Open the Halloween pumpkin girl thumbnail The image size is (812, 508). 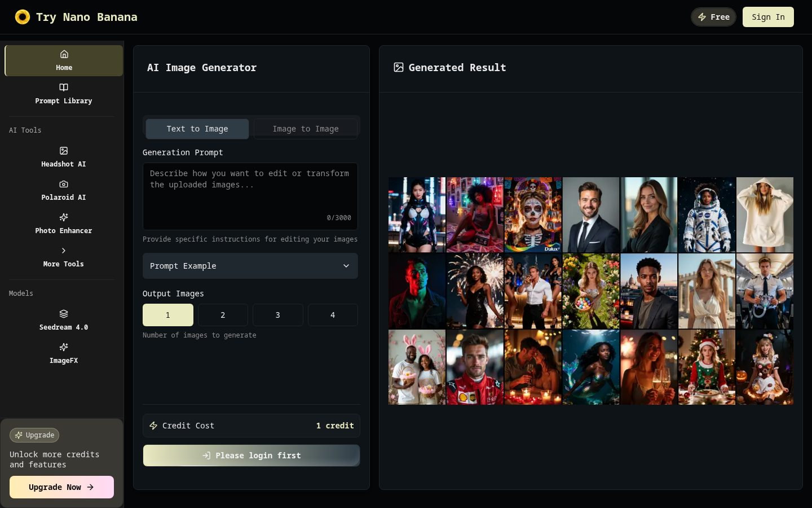coord(765,367)
